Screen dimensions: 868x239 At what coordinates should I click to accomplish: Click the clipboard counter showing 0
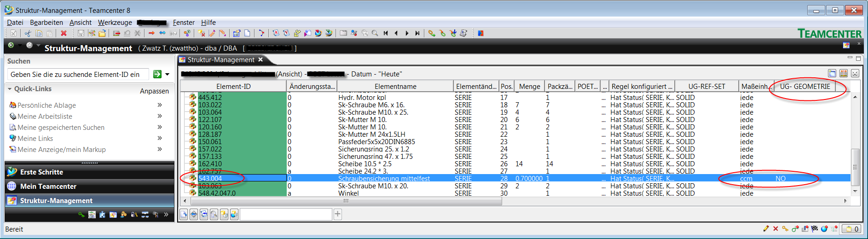click(851, 229)
